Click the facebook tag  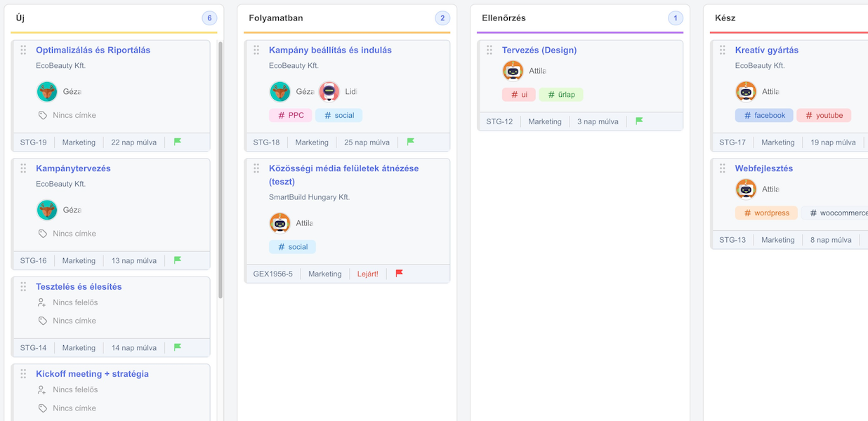(x=764, y=115)
